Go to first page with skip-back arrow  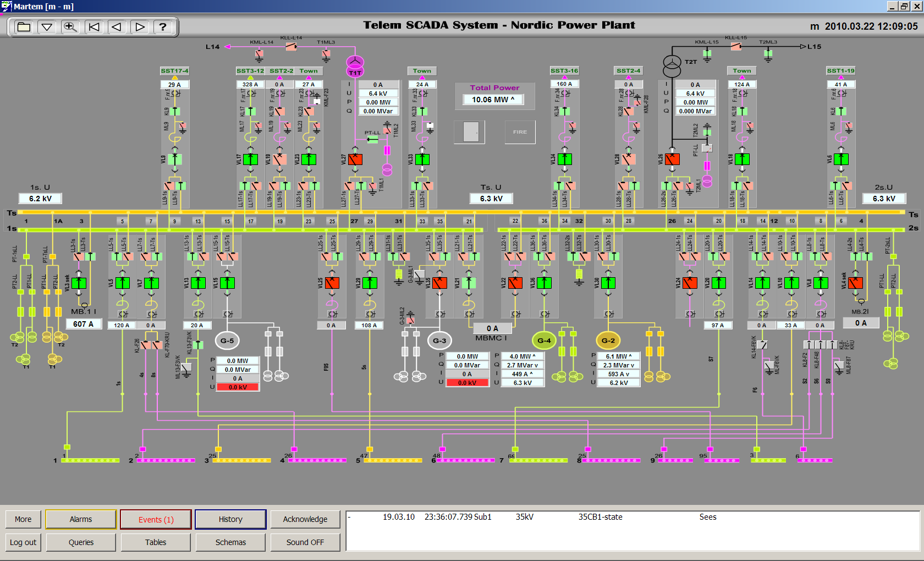(x=94, y=27)
